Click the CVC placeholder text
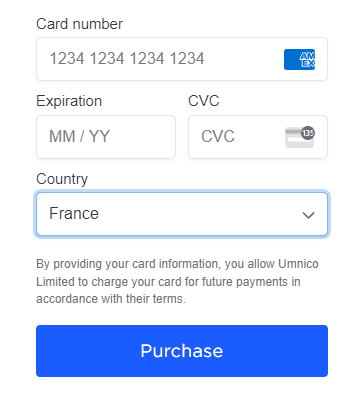 (x=218, y=136)
